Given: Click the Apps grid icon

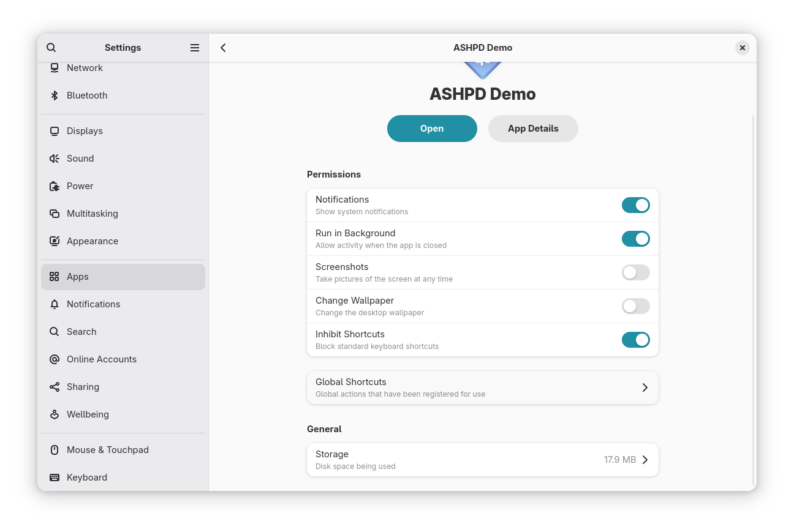Looking at the screenshot, I should tap(55, 277).
